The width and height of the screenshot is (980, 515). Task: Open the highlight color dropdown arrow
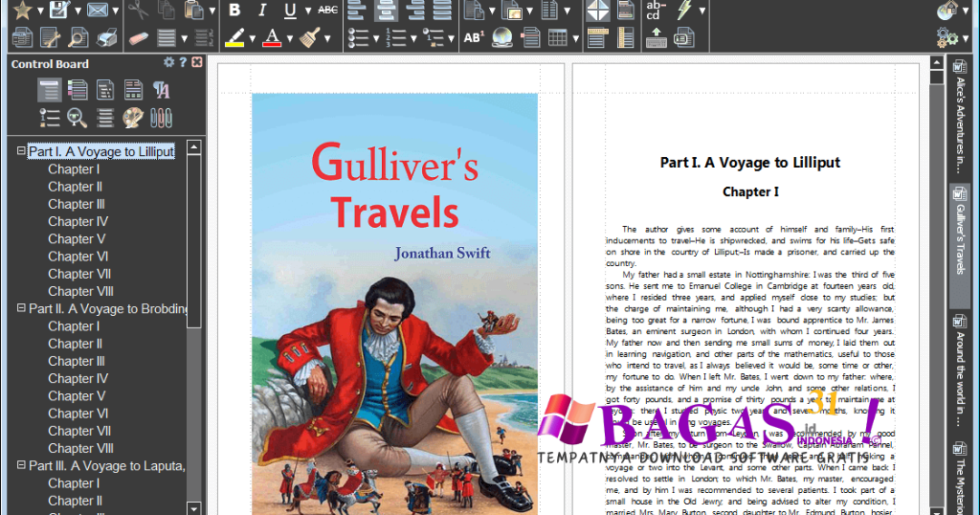[x=253, y=38]
